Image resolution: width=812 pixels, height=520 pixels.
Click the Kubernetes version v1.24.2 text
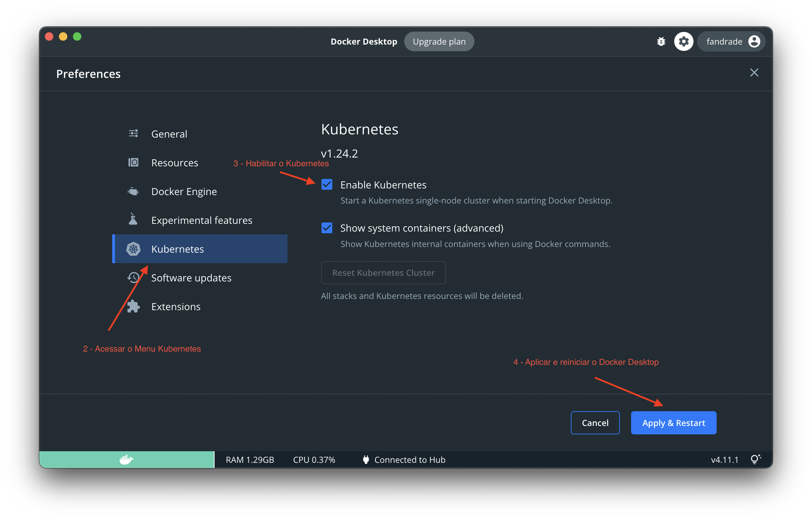coord(339,153)
